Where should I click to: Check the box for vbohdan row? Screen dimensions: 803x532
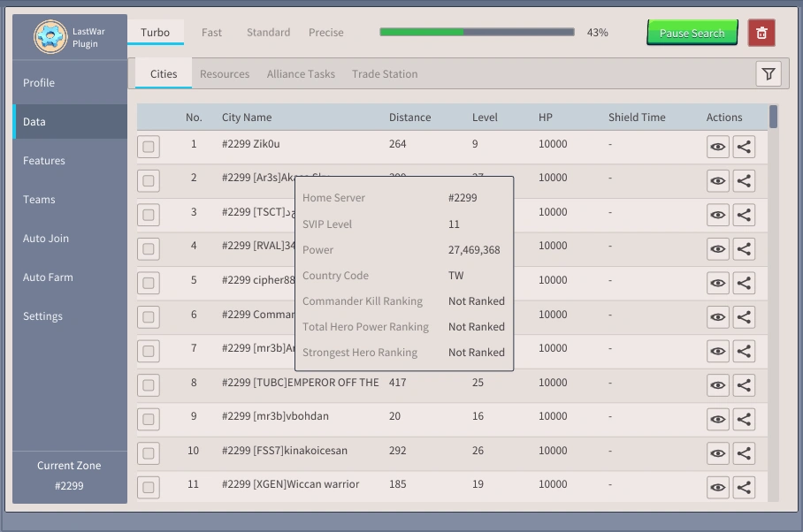(x=149, y=420)
